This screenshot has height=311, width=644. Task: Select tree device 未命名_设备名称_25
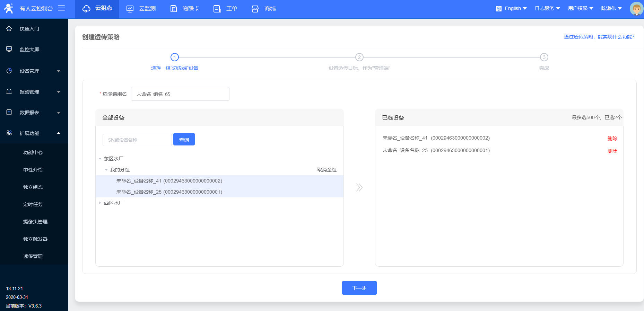tap(219, 192)
